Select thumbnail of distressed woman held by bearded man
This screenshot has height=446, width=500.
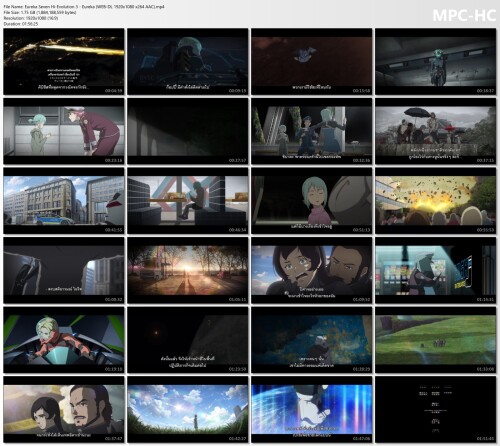[312, 270]
